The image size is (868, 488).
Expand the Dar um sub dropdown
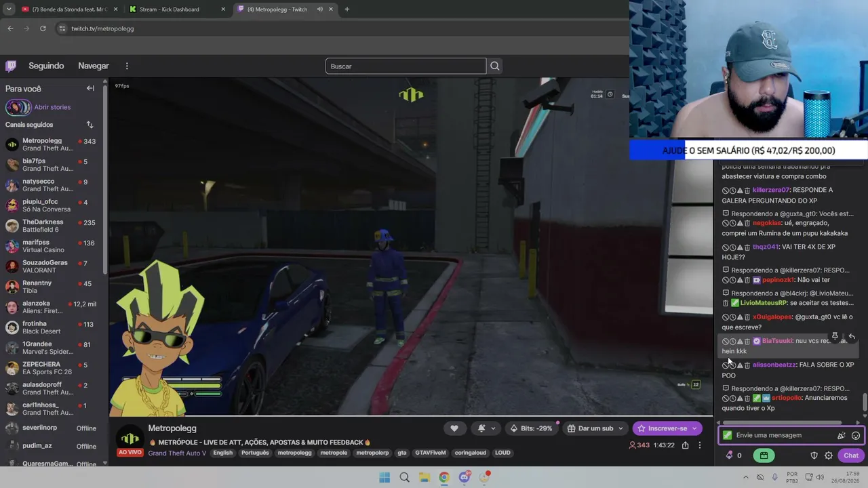620,428
